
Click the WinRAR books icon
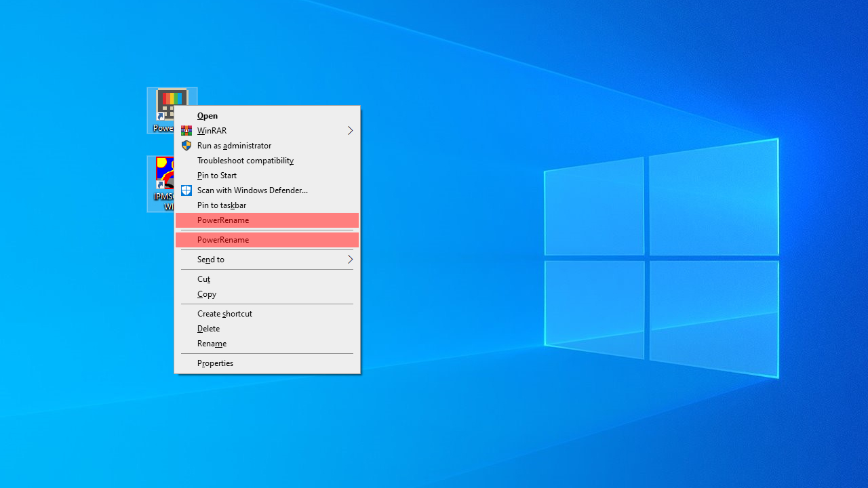click(186, 131)
